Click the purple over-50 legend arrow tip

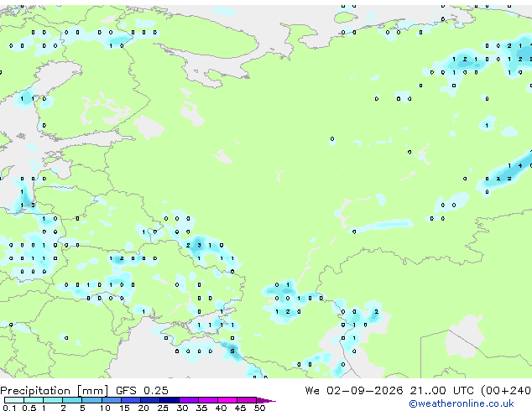coord(266,401)
